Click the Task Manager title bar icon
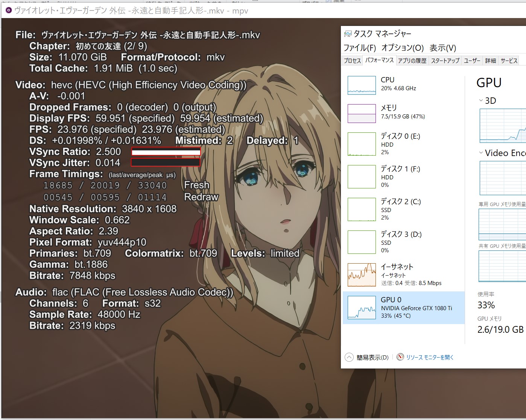 point(348,34)
